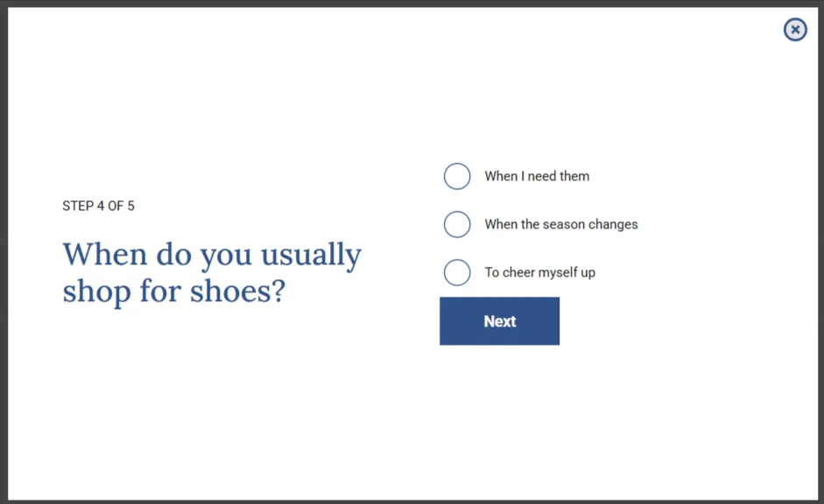
Task: Click the 'When I need them' label text
Action: click(x=537, y=176)
